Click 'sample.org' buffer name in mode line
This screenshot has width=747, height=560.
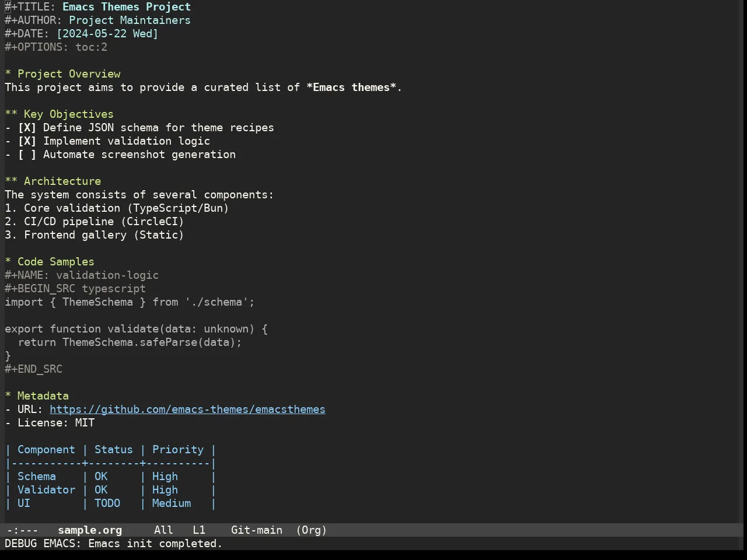pos(90,530)
